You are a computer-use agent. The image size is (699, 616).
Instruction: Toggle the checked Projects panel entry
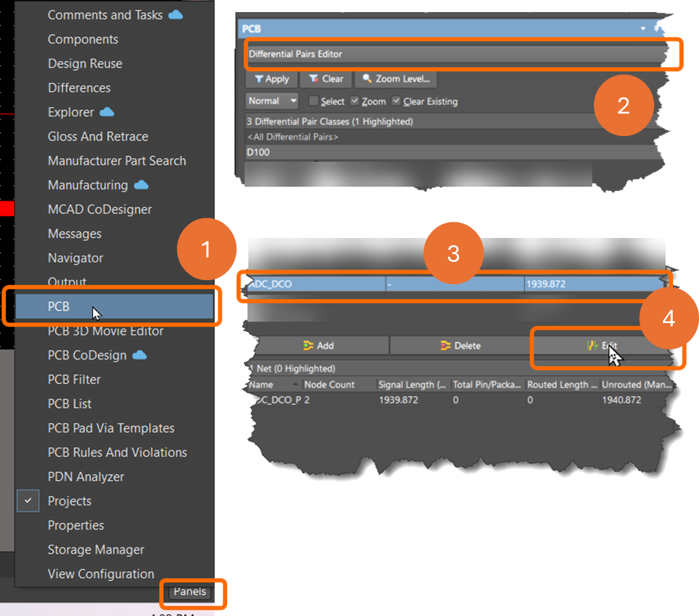pyautogui.click(x=70, y=501)
